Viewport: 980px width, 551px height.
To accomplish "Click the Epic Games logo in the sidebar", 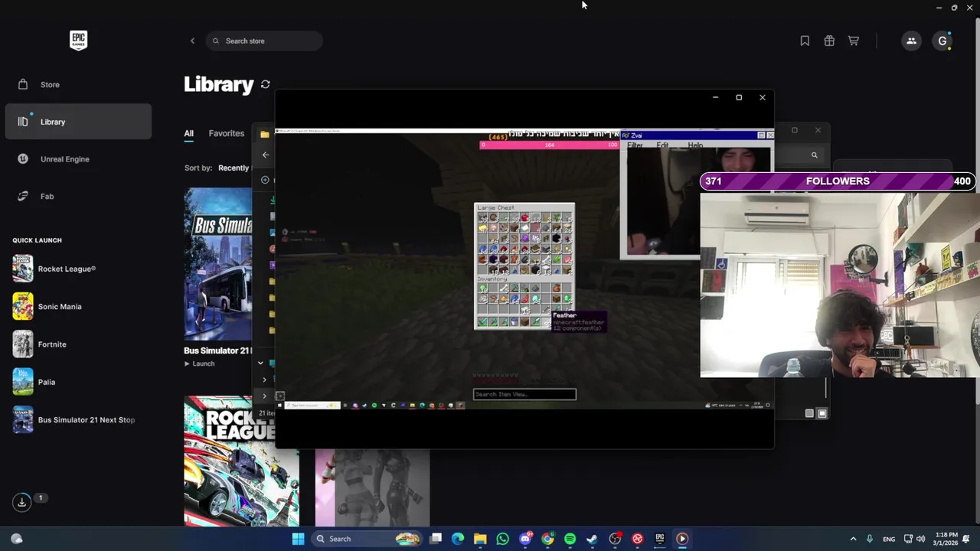I will pos(78,41).
